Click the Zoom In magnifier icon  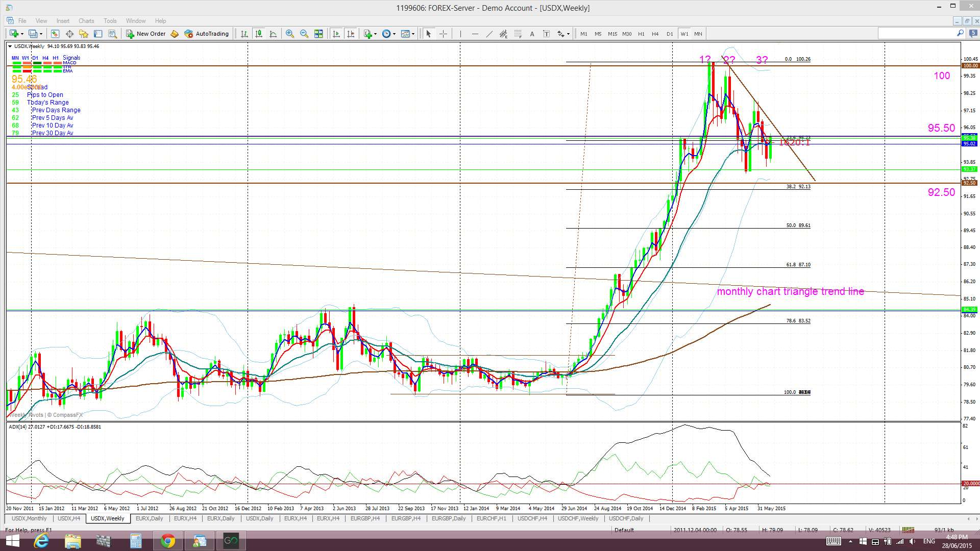coord(290,34)
